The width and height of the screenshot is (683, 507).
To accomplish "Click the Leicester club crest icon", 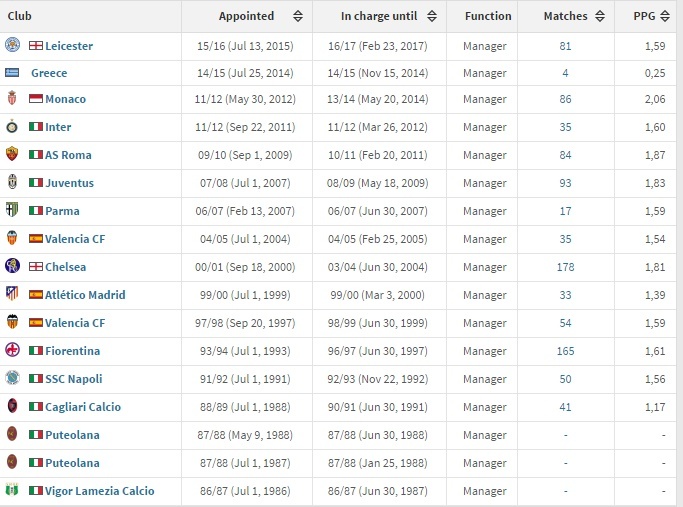I will (x=12, y=45).
